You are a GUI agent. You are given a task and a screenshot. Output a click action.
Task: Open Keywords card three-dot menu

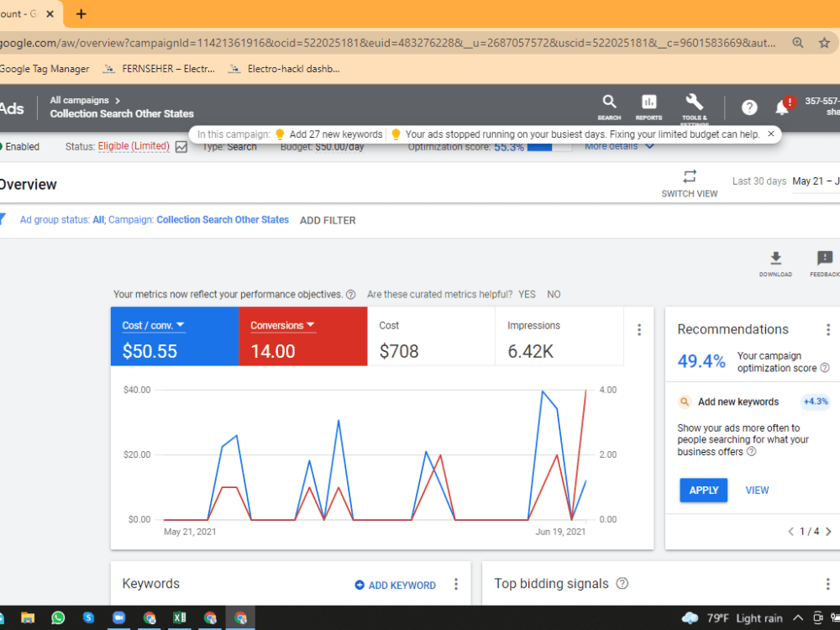point(456,584)
